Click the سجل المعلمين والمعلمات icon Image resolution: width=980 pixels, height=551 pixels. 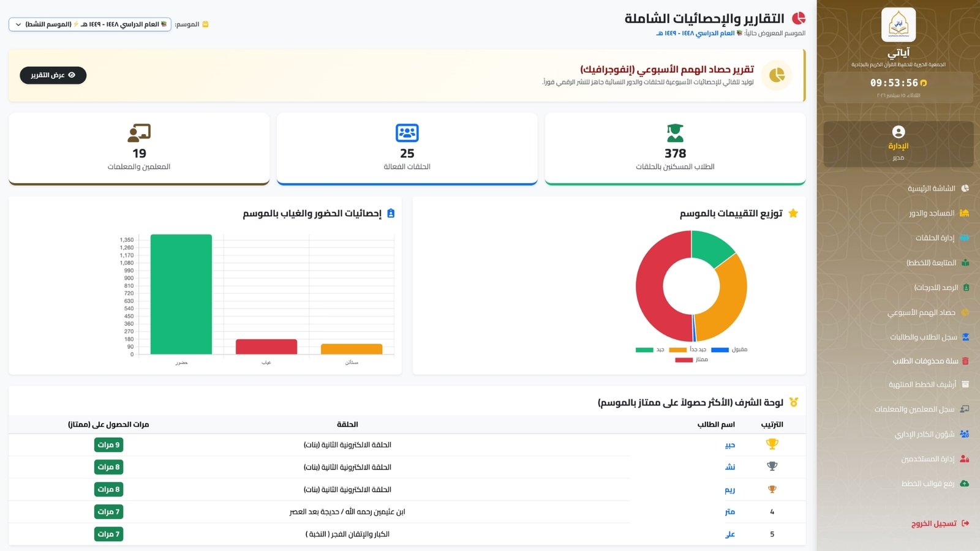[965, 409]
